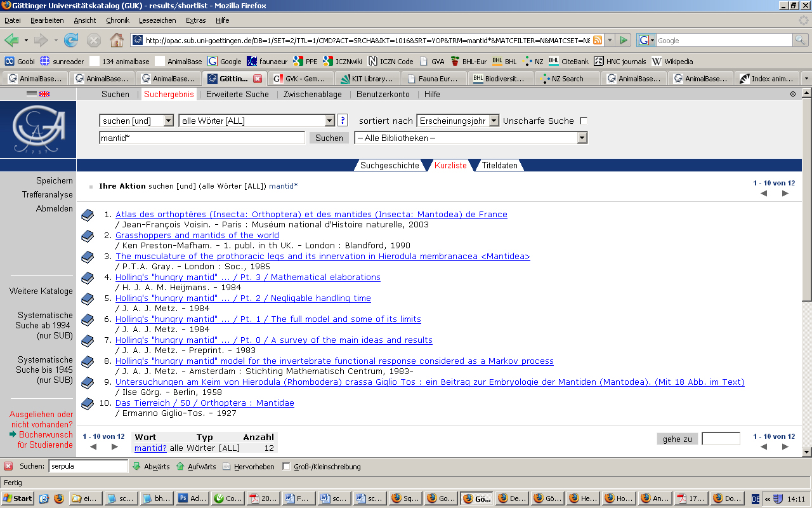Switch to the Titeldaten tab

point(499,166)
